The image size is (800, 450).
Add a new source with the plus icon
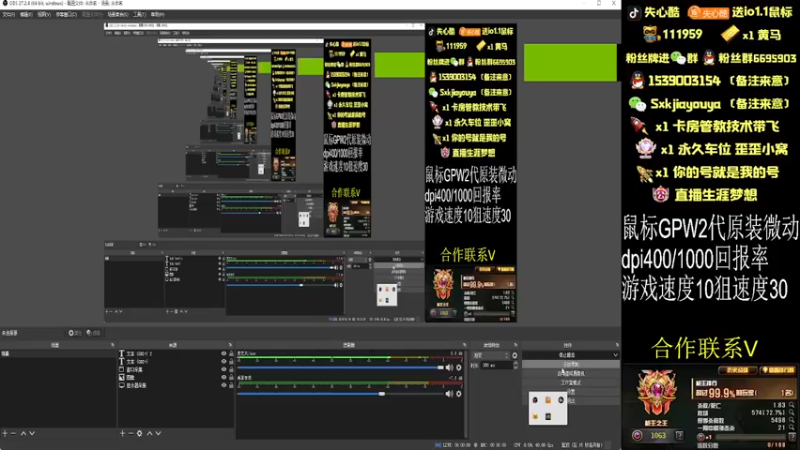pyautogui.click(x=122, y=433)
